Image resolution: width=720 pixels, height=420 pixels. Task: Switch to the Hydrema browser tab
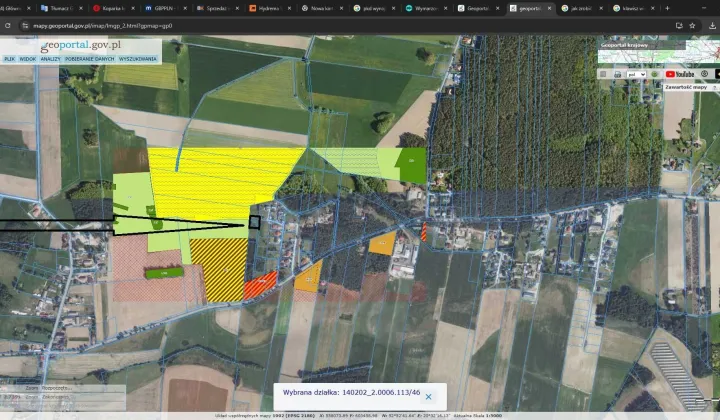pyautogui.click(x=267, y=7)
